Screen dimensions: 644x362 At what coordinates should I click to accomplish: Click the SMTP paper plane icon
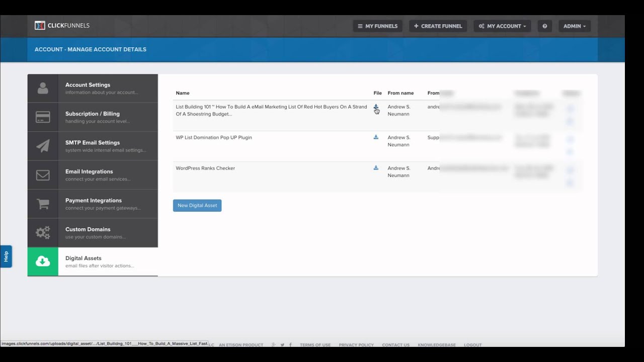[x=43, y=146]
